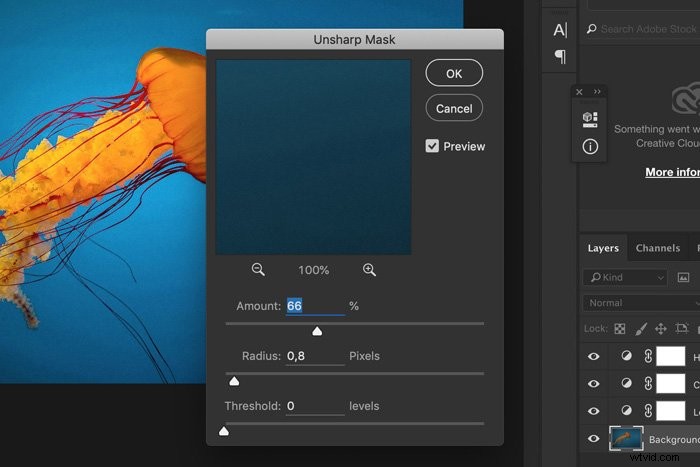700x467 pixels.
Task: Click the lock image pixels brush icon
Action: tap(640, 329)
